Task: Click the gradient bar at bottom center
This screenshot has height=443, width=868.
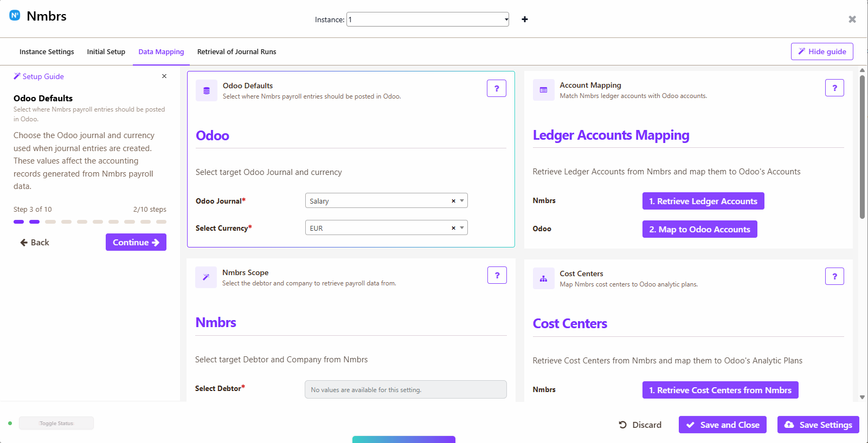Action: 404,439
